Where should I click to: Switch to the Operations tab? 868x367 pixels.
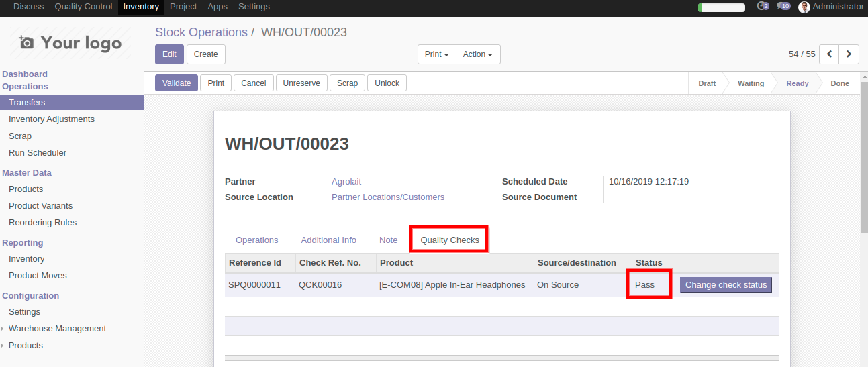pos(256,240)
